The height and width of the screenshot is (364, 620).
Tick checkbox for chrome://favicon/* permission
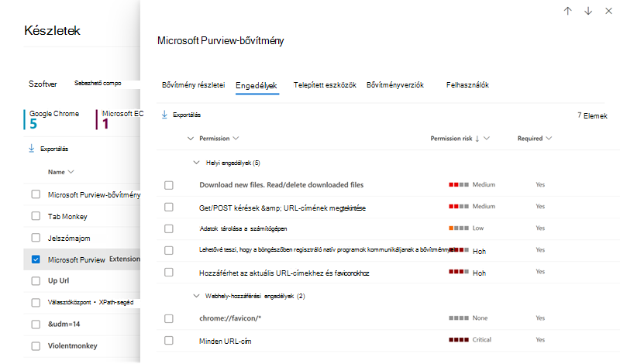click(x=169, y=318)
